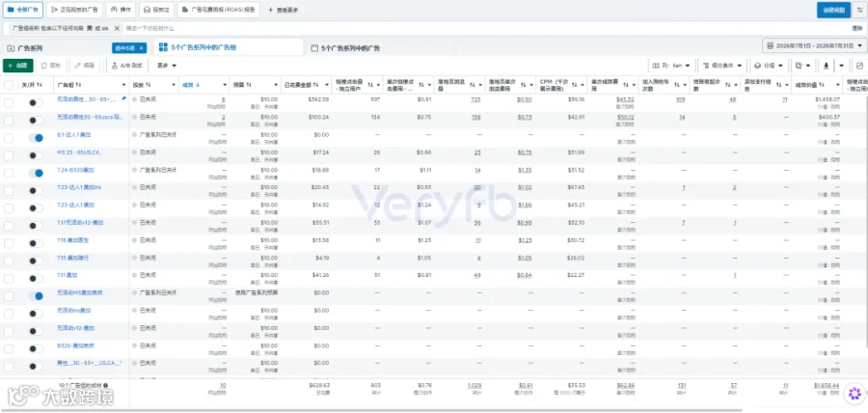This screenshot has width=868, height=413.
Task: Sort by the 投放 delivery column
Action: coord(149,85)
